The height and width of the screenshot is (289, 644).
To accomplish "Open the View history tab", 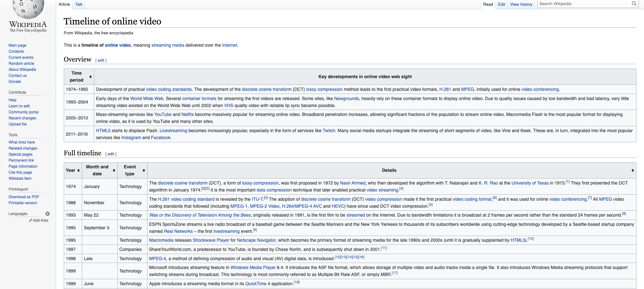I will click(521, 4).
